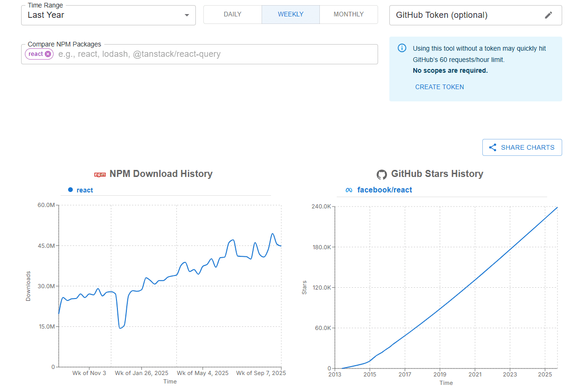The image size is (588, 391).
Task: Switch to Daily granularity
Action: click(232, 15)
